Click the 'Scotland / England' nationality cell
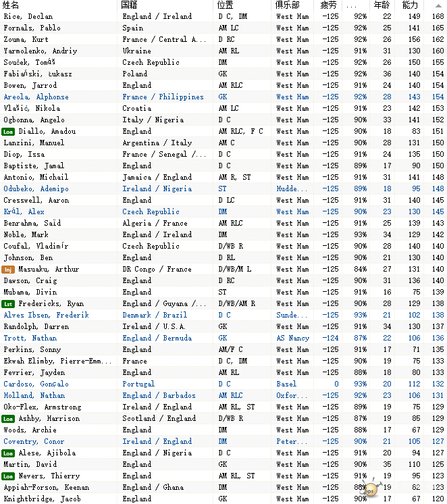Screen dimensions: 447x504 [x=159, y=418]
